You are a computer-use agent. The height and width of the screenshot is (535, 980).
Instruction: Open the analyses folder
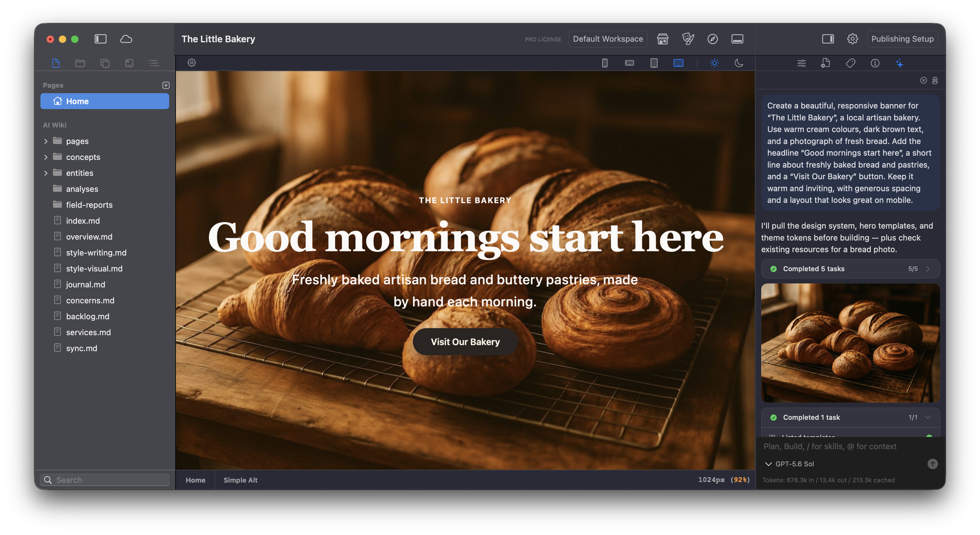pos(82,189)
